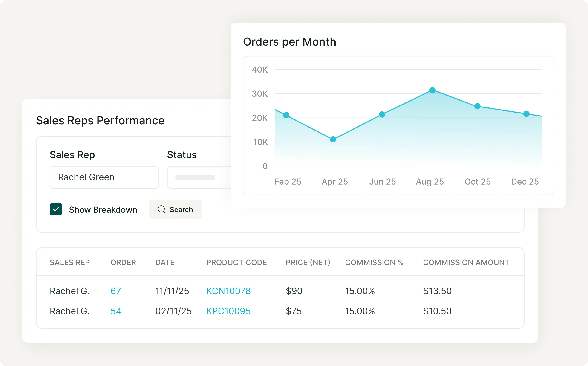Open product code KPC10095
The width and height of the screenshot is (588, 366).
pyautogui.click(x=228, y=311)
